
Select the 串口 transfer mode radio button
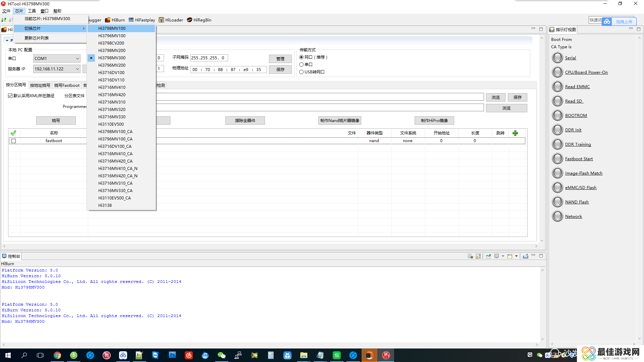[x=302, y=65]
